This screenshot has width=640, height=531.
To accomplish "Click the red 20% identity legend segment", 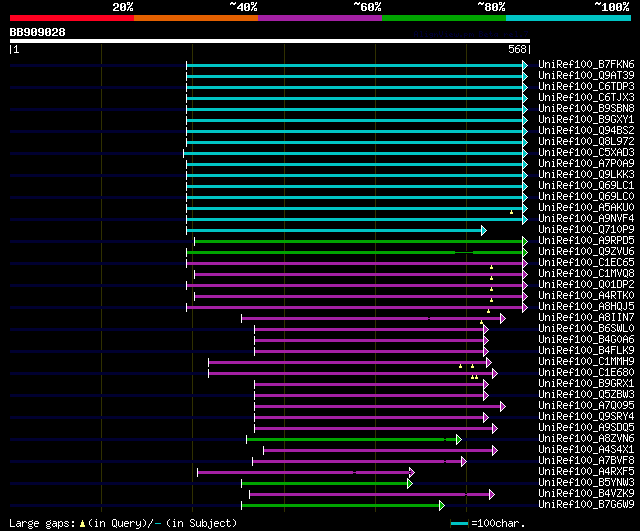I will [72, 18].
